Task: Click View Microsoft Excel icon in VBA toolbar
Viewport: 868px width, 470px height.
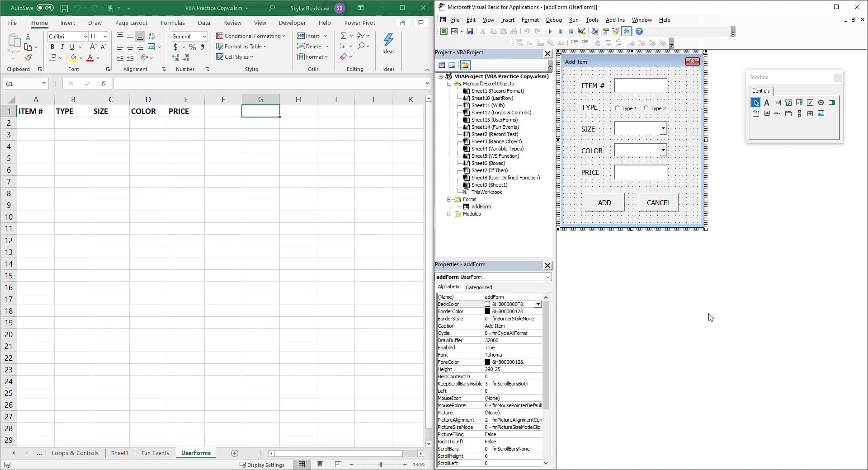Action: pyautogui.click(x=444, y=31)
